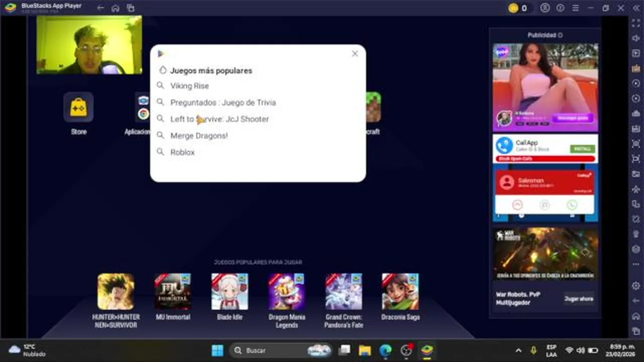
Task: Click the BlueStacks icon in the taskbar
Action: (x=427, y=350)
